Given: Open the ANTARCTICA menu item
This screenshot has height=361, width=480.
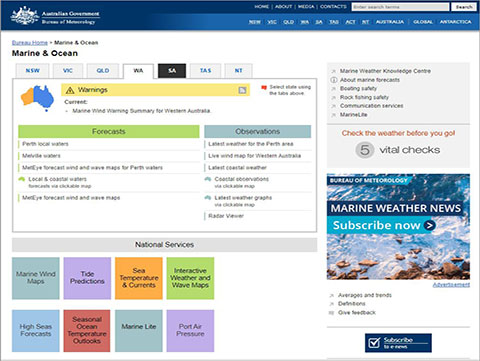Looking at the screenshot, I should point(455,22).
